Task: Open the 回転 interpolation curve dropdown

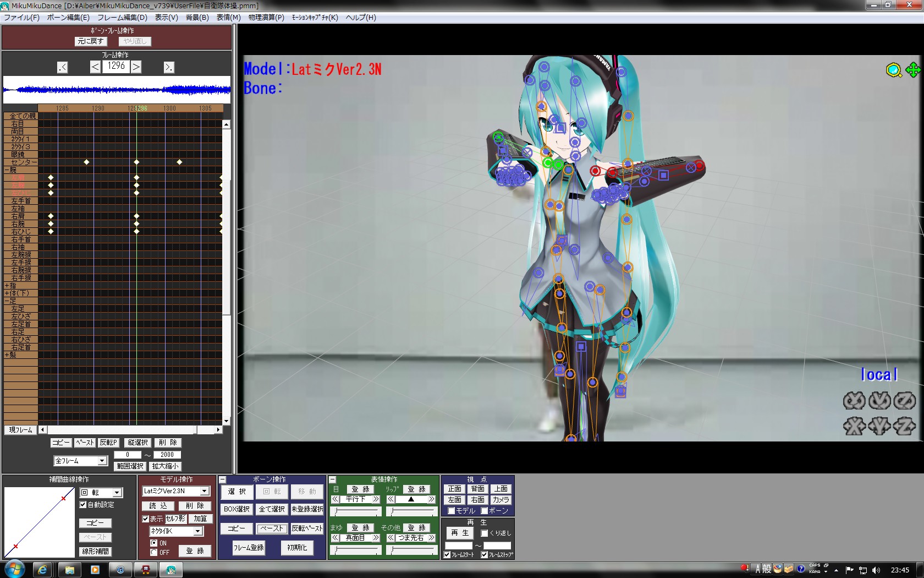Action: coord(117,493)
